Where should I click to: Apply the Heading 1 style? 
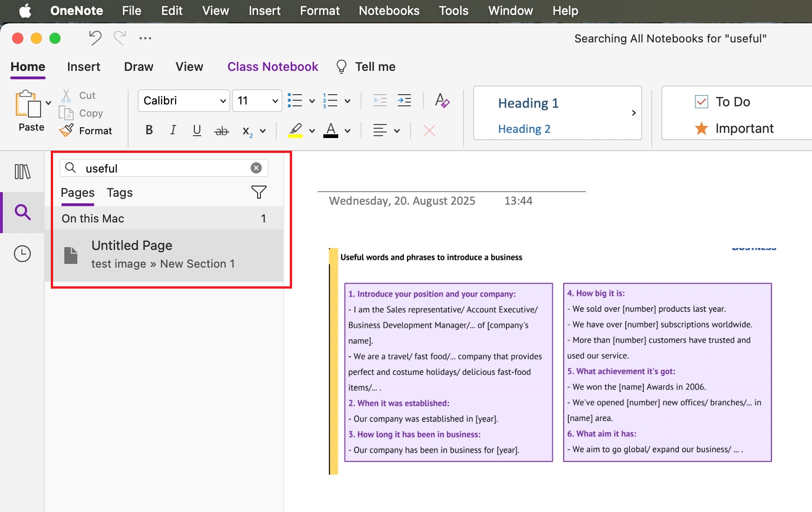point(528,103)
